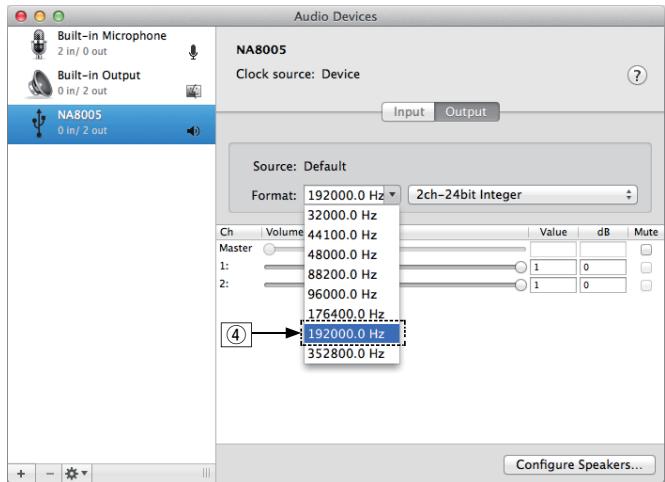Click the NA8005 default output speaker indicator
Viewport: 665px width, 482px height.
[193, 131]
